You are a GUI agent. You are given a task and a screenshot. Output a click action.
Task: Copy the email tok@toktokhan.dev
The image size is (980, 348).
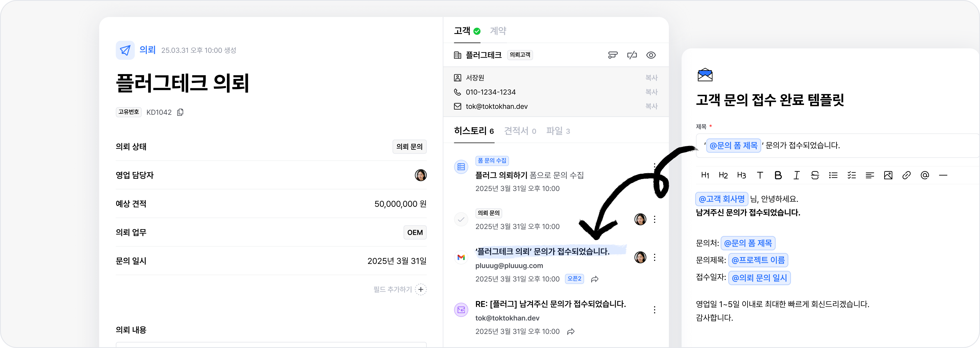(651, 106)
